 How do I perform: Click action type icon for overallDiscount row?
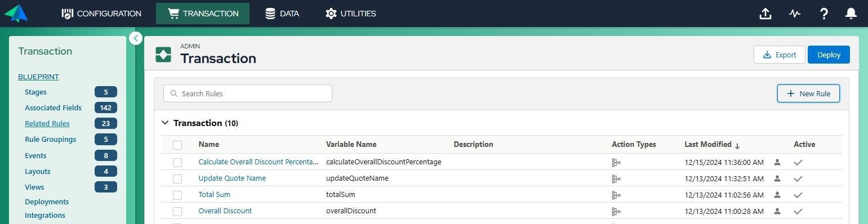[616, 212]
